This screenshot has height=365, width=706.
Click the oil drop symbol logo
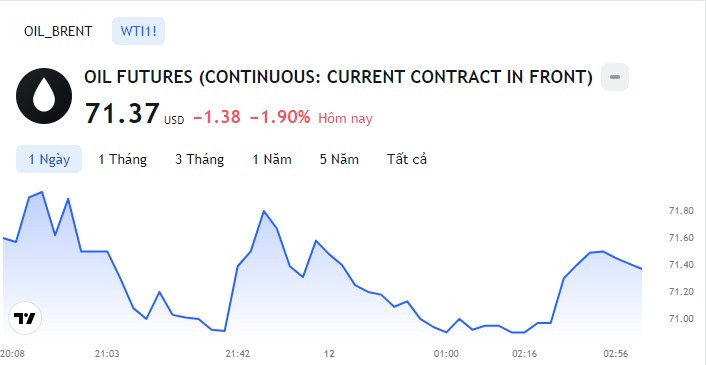pos(44,96)
